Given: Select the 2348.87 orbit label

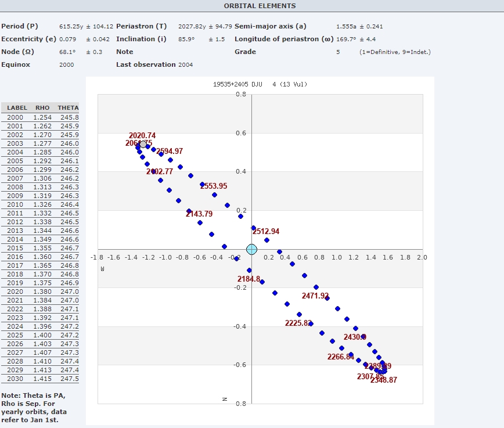Looking at the screenshot, I should click(x=383, y=380).
